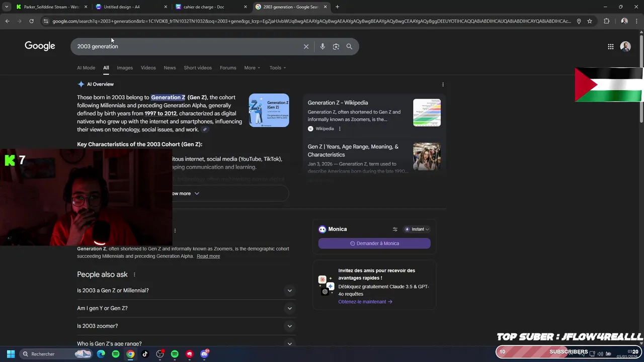Open OBS Studio from taskbar
The width and height of the screenshot is (644, 362).
pyautogui.click(x=160, y=354)
